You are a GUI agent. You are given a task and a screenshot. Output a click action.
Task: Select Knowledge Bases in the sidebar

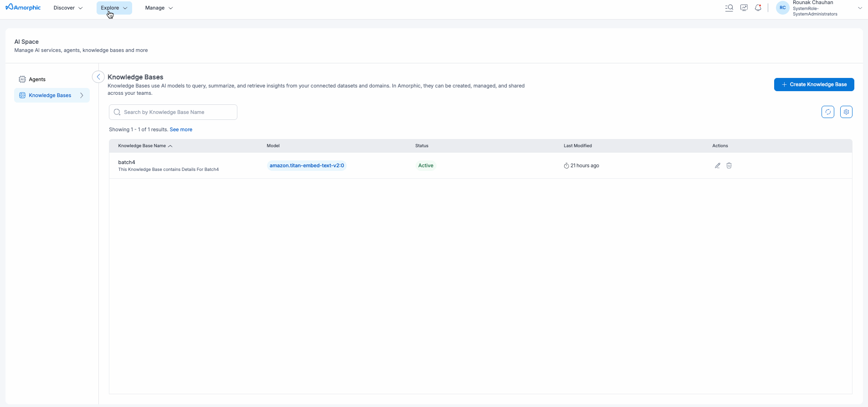(x=50, y=95)
